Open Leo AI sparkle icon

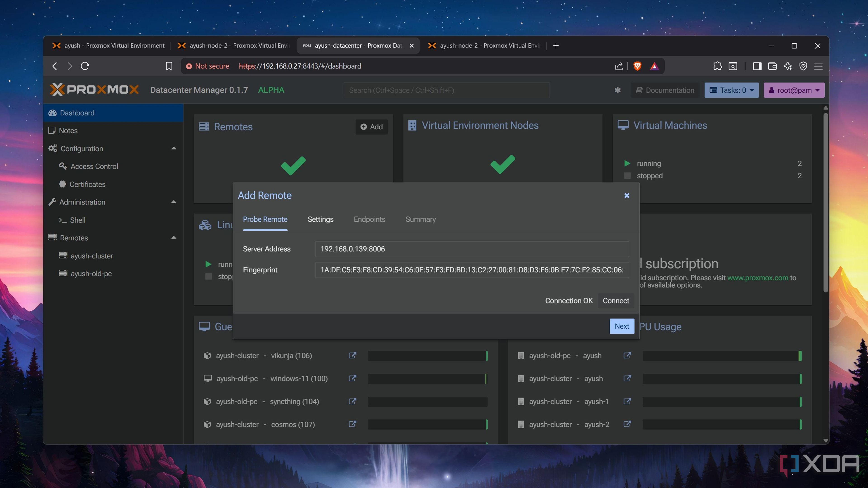pos(788,66)
